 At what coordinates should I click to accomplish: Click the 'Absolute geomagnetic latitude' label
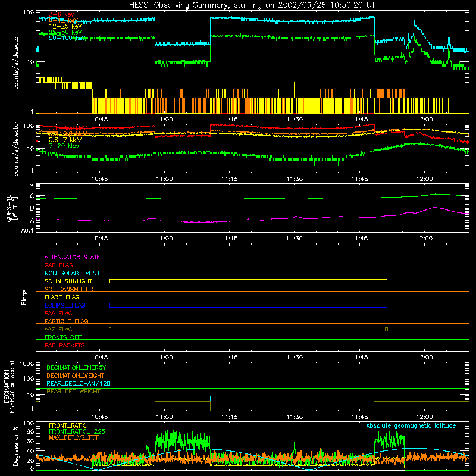(411, 425)
